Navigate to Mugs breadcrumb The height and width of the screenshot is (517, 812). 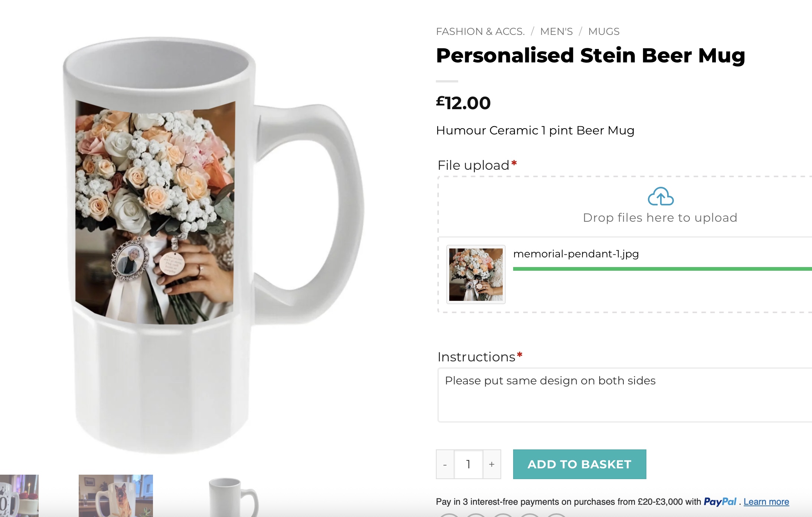604,32
